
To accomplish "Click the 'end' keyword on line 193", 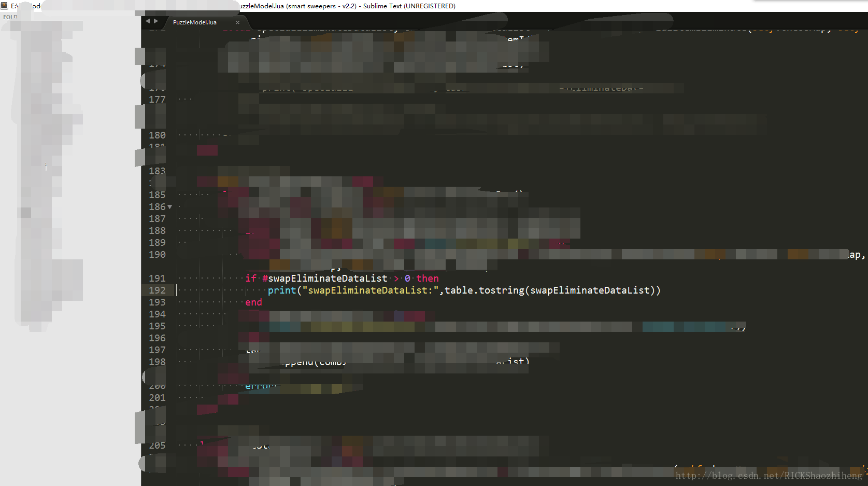I will [x=253, y=302].
